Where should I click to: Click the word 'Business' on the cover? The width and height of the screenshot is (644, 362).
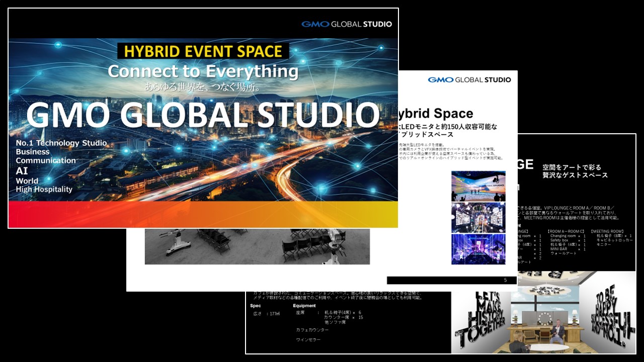tap(33, 152)
